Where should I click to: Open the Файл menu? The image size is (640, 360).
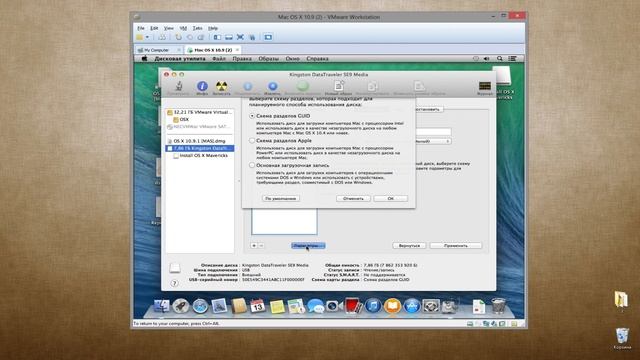219,59
